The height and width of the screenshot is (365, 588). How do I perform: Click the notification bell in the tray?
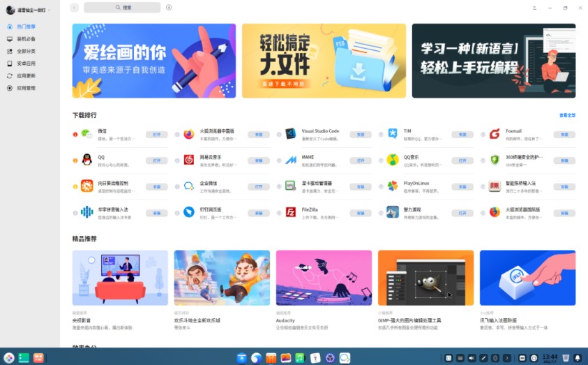click(x=578, y=358)
